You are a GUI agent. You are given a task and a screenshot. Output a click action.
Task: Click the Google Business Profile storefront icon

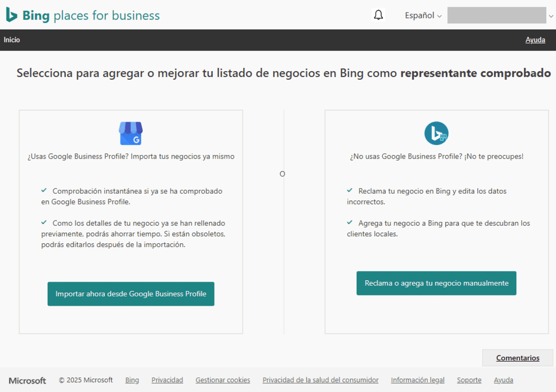point(131,133)
